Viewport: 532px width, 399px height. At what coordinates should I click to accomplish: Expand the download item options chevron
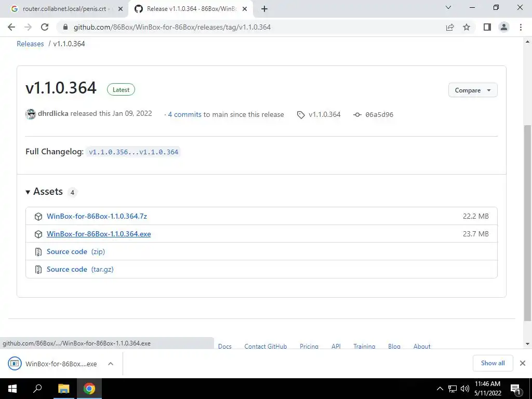coord(111,364)
